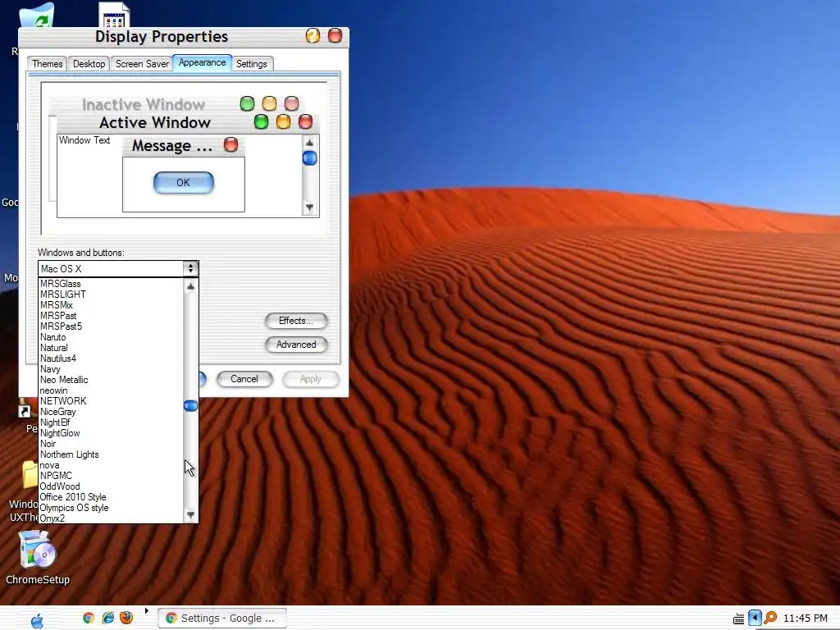This screenshot has width=840, height=630.
Task: Click the green button on the Active Window preview
Action: pos(261,121)
